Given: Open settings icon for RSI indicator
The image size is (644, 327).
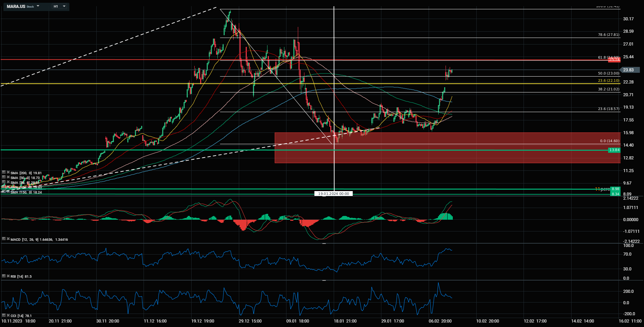Looking at the screenshot, I should tap(4, 276).
